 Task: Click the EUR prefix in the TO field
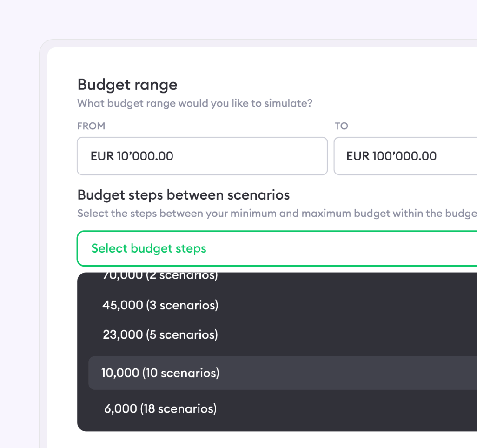[358, 156]
